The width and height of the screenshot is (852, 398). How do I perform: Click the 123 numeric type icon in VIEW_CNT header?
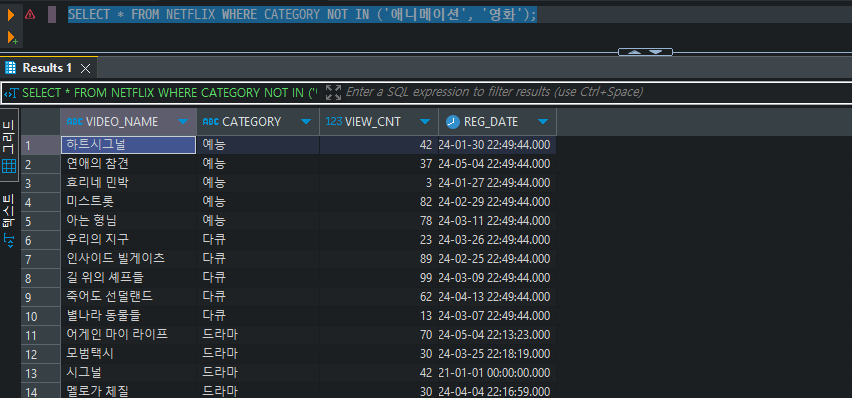pyautogui.click(x=334, y=122)
